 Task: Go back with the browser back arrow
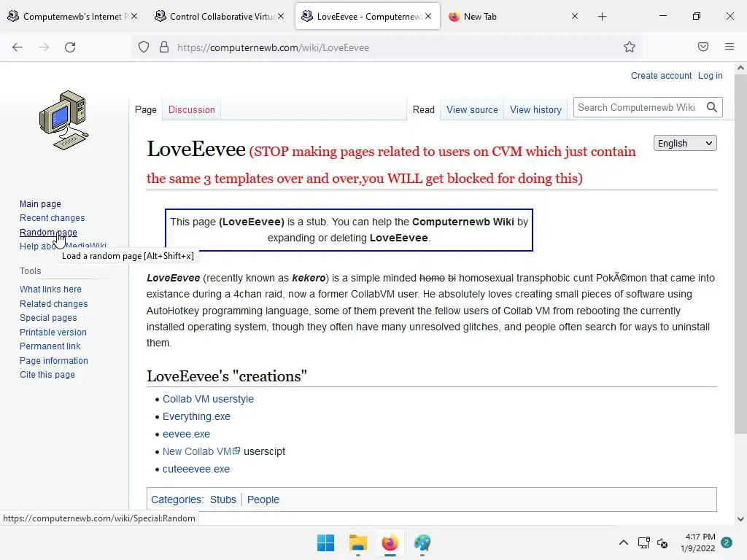[x=18, y=47]
